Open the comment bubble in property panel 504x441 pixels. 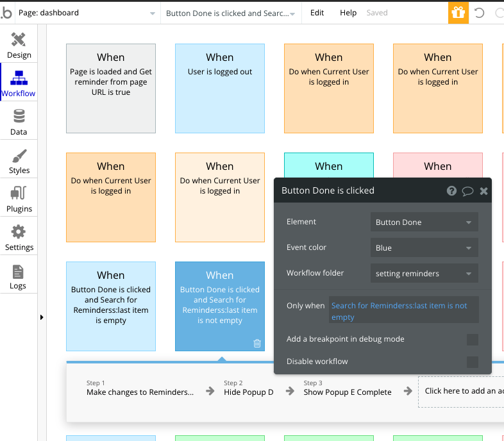[x=467, y=190]
